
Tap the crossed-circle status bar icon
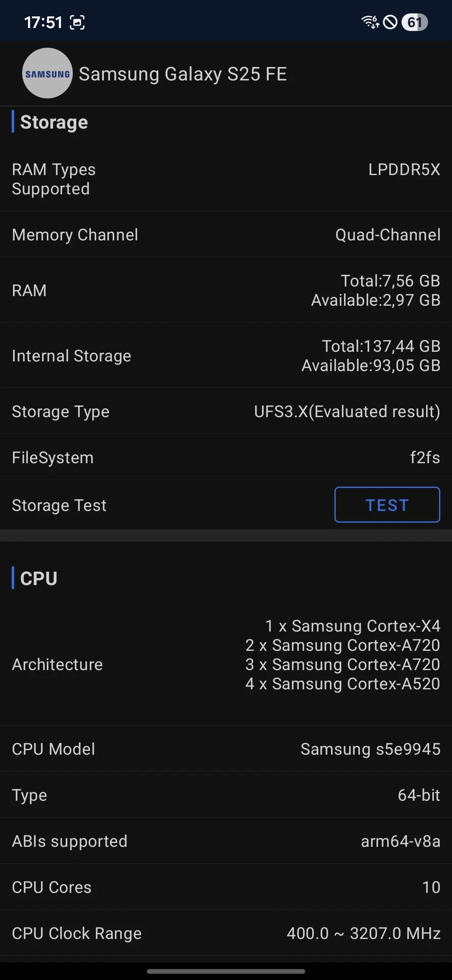tap(390, 22)
